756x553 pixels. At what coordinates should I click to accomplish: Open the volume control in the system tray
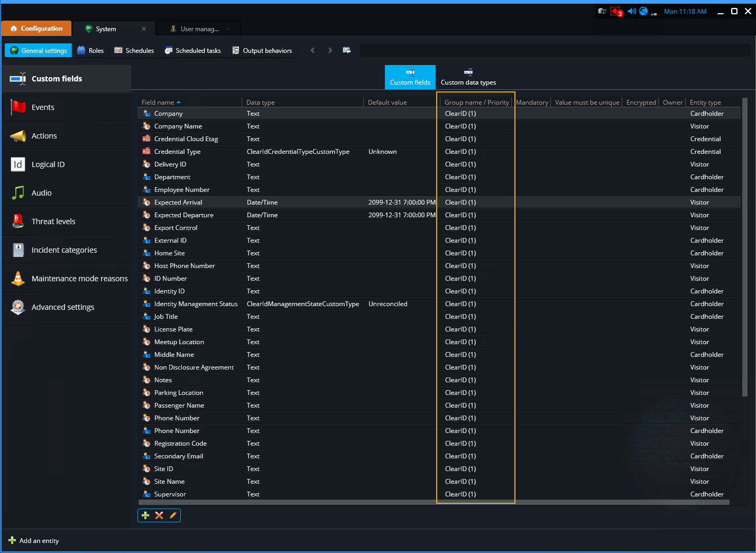pyautogui.click(x=632, y=11)
